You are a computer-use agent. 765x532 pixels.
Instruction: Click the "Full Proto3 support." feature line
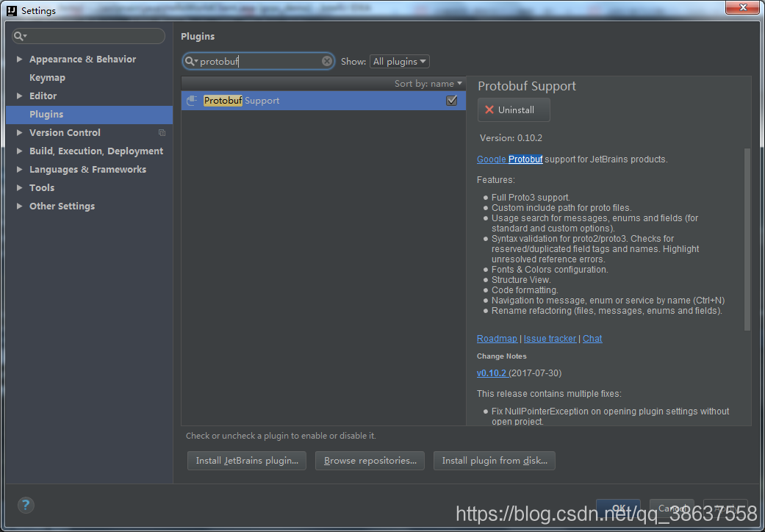point(531,198)
